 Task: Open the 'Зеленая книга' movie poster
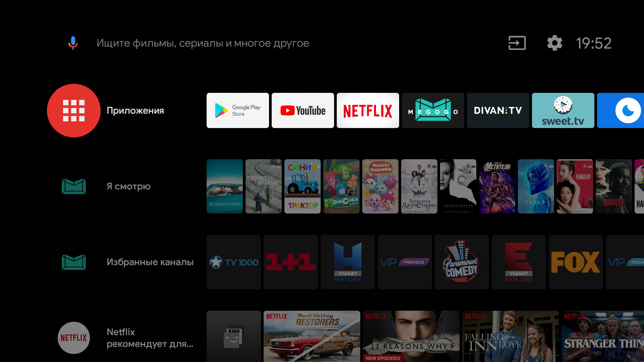pos(225,186)
